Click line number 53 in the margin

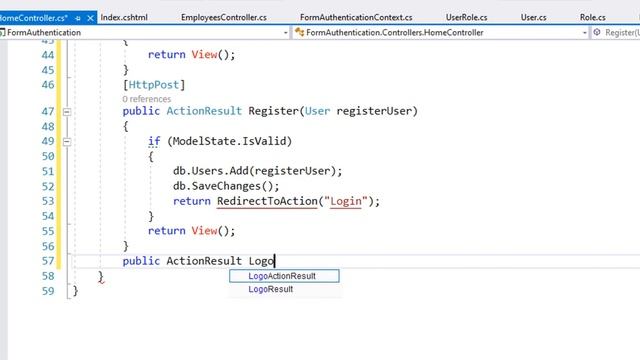[x=48, y=201]
